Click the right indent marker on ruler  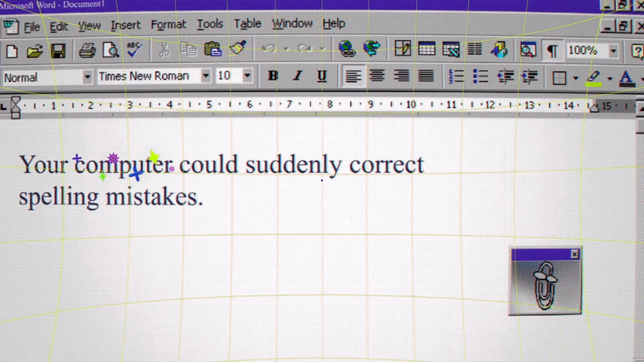tap(594, 108)
